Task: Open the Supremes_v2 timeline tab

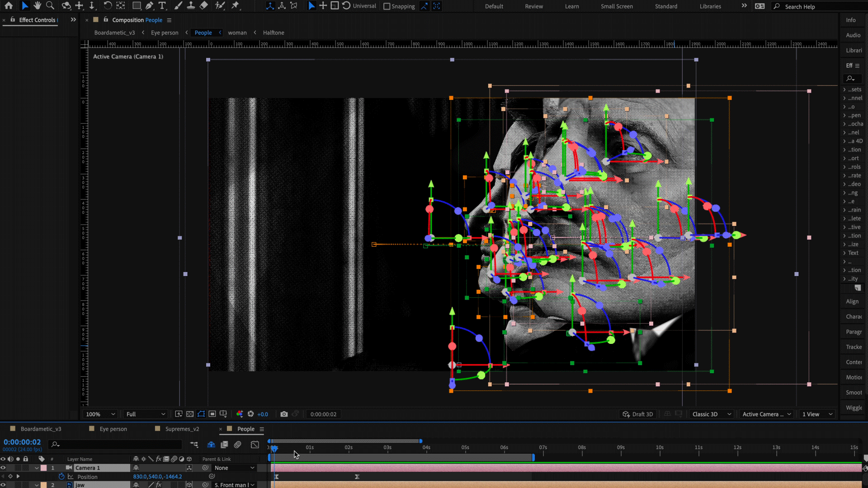Action: (x=182, y=429)
